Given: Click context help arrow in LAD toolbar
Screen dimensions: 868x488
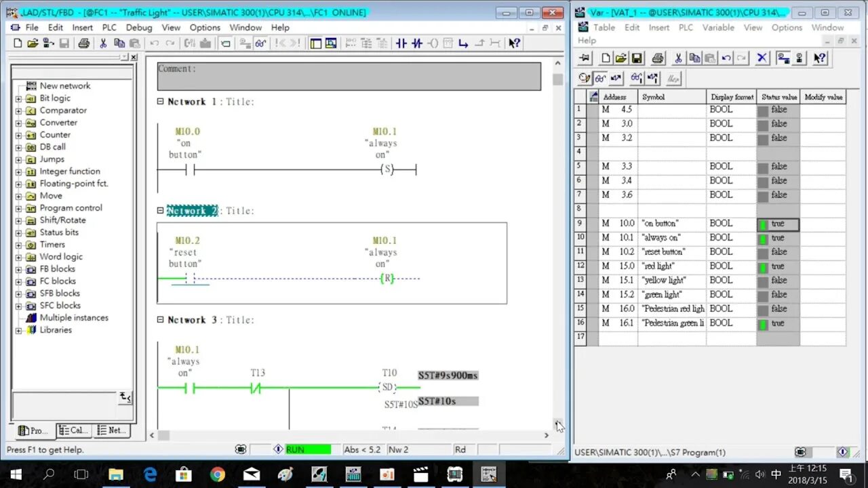Looking at the screenshot, I should pyautogui.click(x=515, y=43).
